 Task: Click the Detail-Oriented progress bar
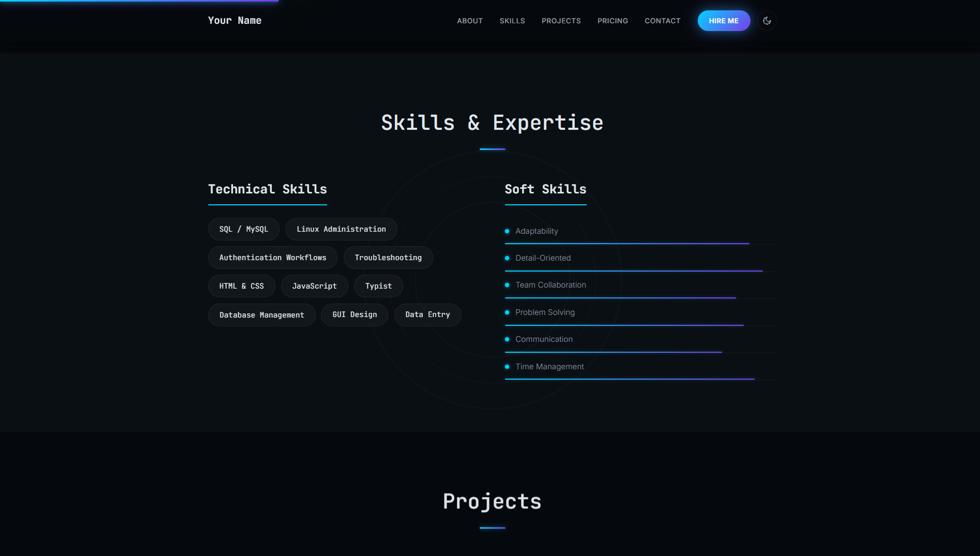pos(634,271)
